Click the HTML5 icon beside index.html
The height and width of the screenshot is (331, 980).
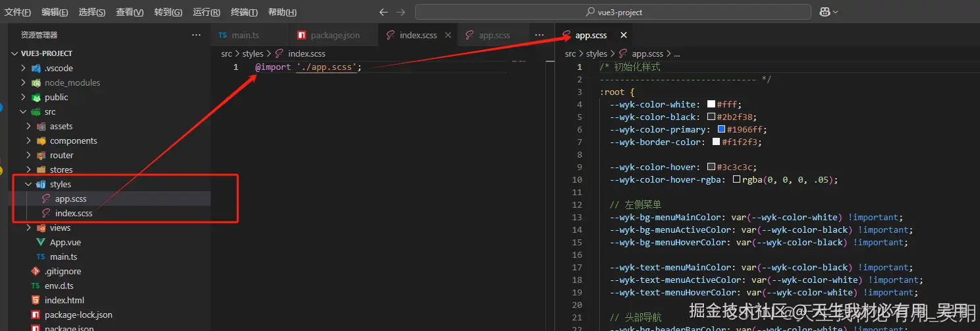36,300
